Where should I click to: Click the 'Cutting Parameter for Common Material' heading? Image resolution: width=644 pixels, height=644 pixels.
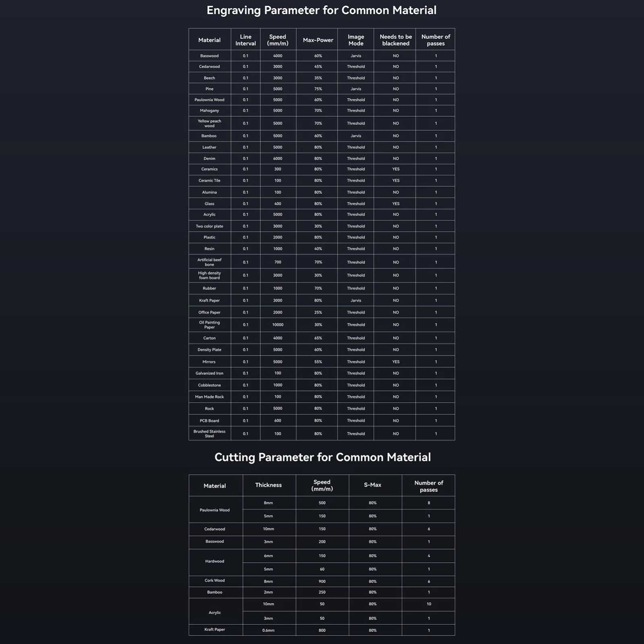click(322, 457)
